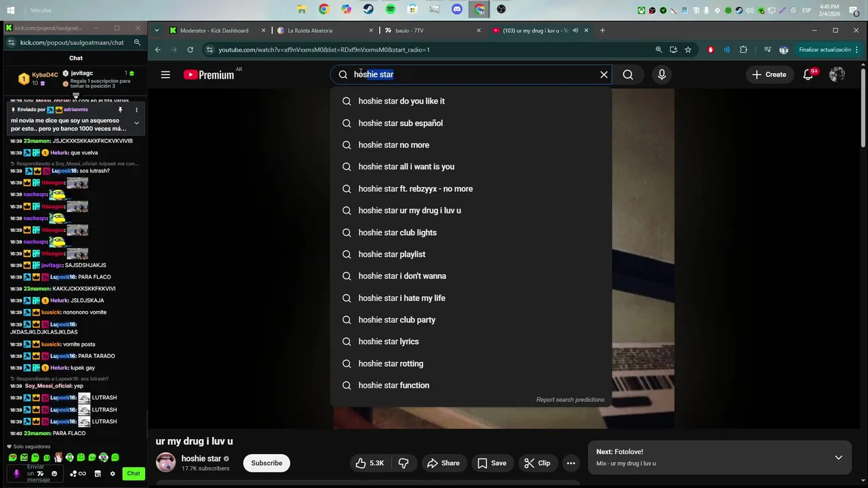Clear the YouTube search box text
The image size is (868, 488).
pos(604,75)
